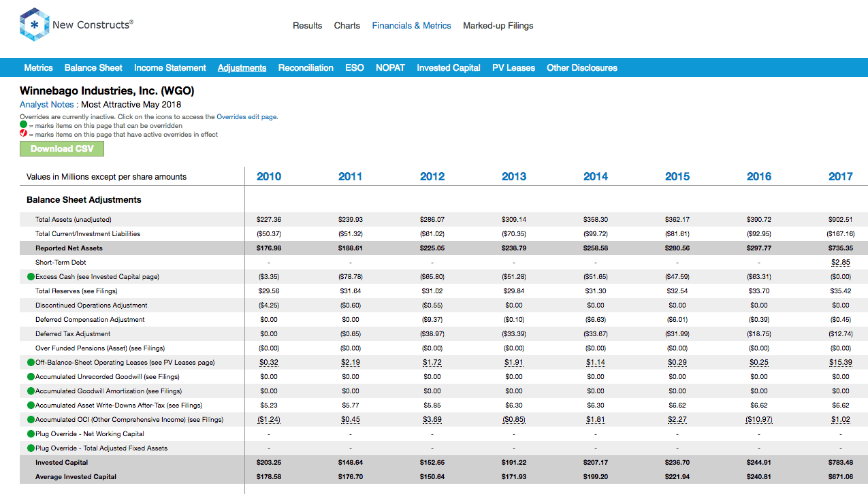
Task: Click 2017 Short-Term Debt value $2.85
Action: click(841, 263)
